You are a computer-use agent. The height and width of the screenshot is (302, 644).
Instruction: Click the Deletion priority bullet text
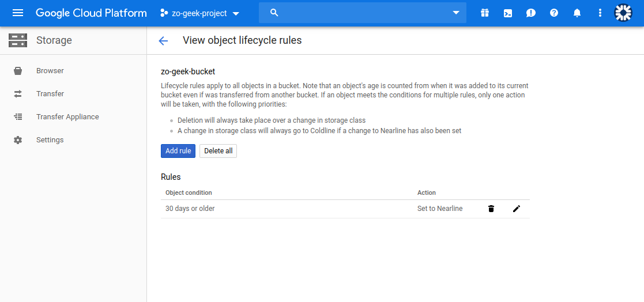coord(272,120)
